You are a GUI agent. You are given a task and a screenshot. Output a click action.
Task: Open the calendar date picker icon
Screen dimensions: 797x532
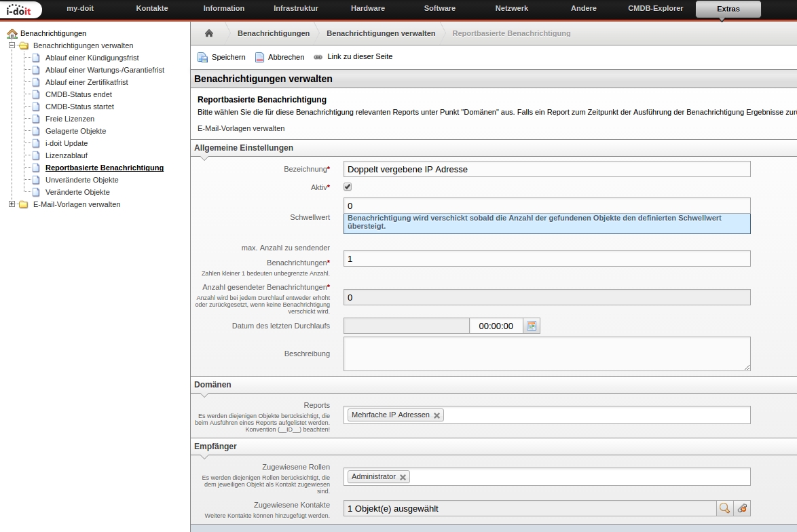(x=532, y=326)
